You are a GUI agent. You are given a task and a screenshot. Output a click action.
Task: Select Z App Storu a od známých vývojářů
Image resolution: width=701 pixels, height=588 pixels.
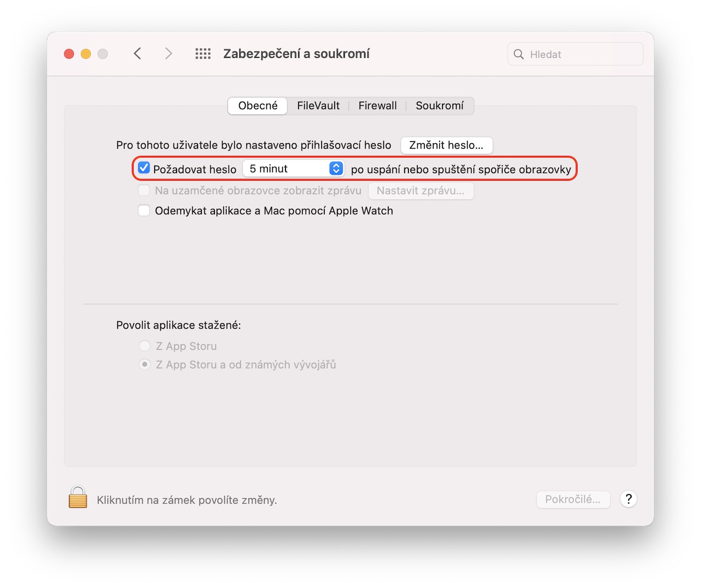[145, 364]
